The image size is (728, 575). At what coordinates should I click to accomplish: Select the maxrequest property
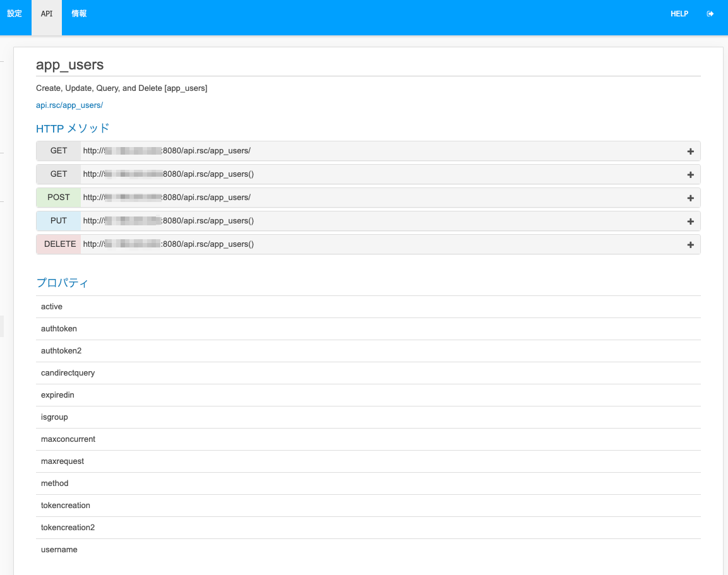click(x=368, y=461)
